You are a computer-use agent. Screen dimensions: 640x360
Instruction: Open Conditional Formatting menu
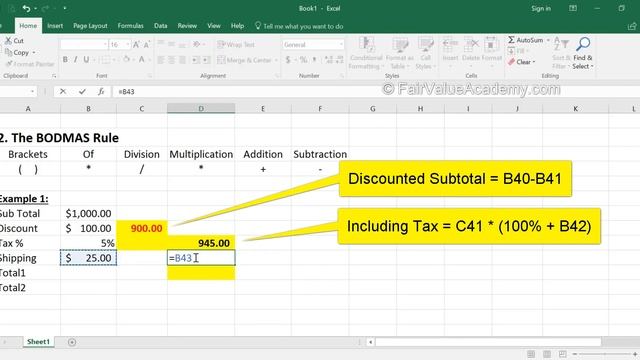pos(366,53)
